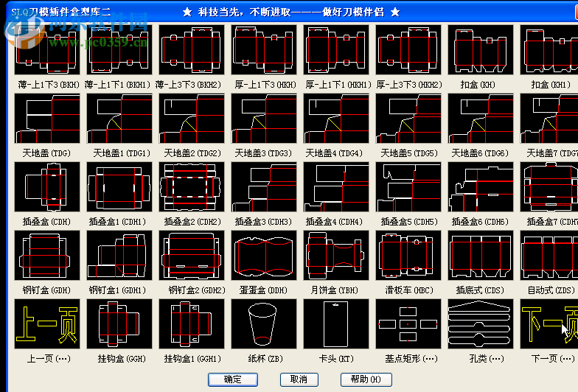
Task: Select the 厚-上1下3 (HKH) box thumbnail
Action: pos(264,50)
